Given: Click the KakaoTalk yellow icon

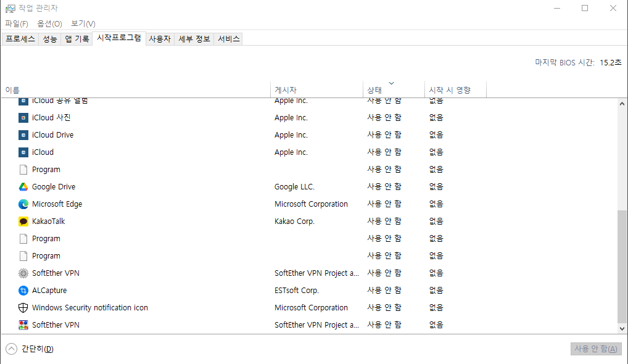Looking at the screenshot, I should point(23,221).
